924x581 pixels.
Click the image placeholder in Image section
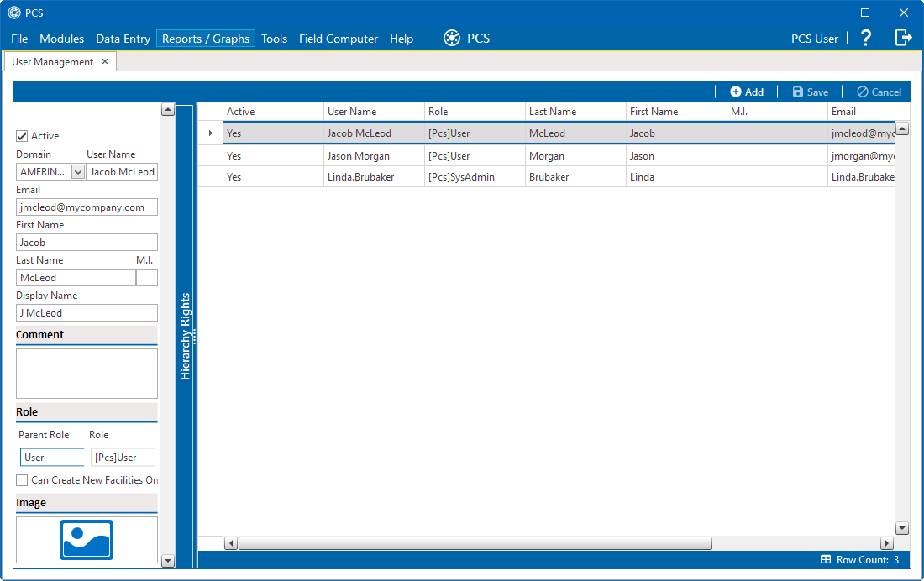87,540
